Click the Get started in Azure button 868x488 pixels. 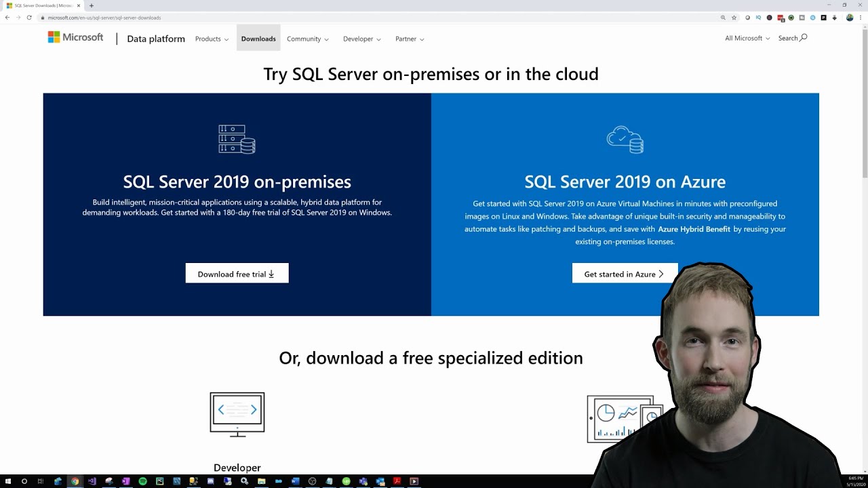[x=625, y=273]
